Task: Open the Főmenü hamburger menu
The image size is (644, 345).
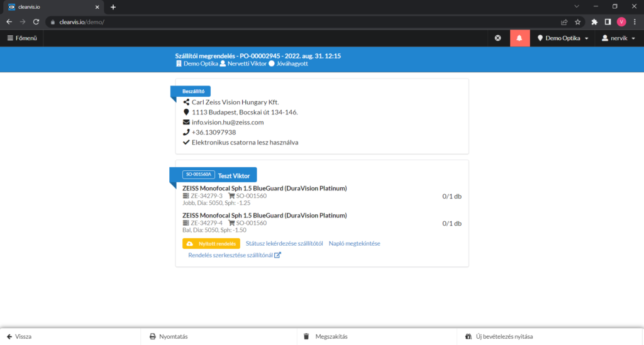Action: 22,38
